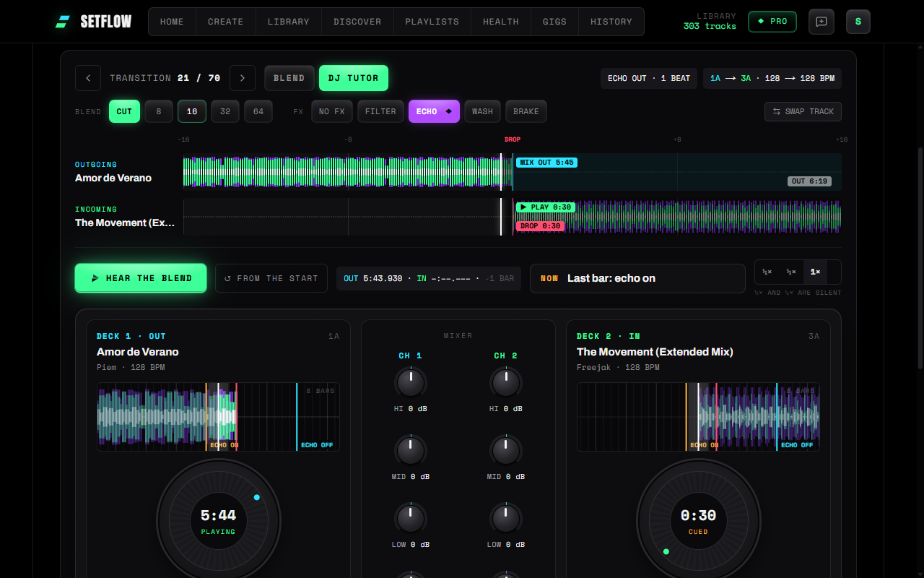The image size is (924, 578).
Task: Click the CH 1 HI knob
Action: (x=410, y=382)
